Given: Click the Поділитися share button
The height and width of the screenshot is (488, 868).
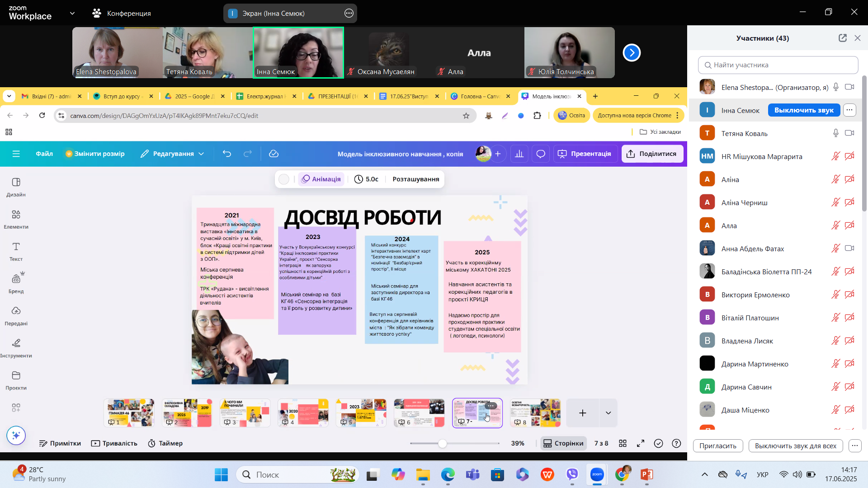Looking at the screenshot, I should click(x=652, y=154).
